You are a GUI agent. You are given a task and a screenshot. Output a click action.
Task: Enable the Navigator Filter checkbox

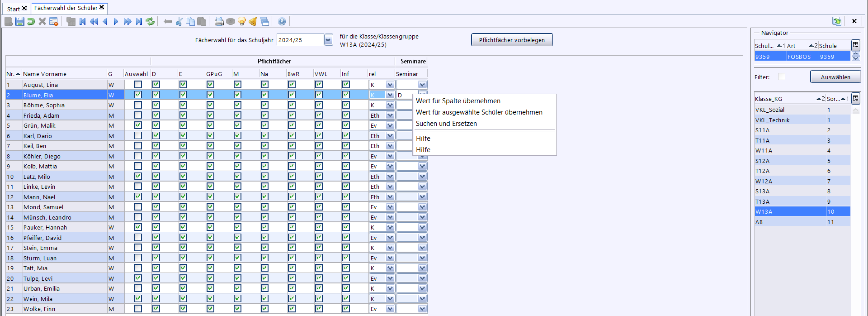coord(782,77)
